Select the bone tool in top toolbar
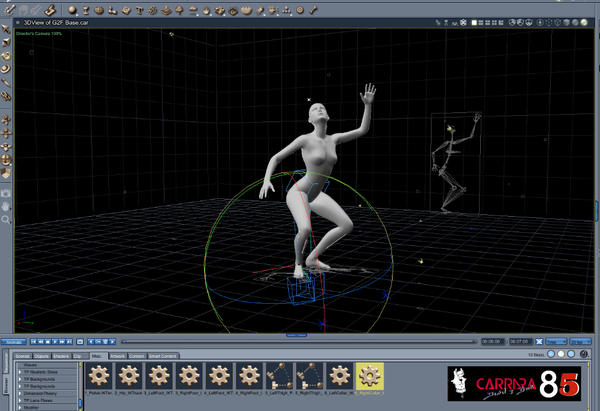The width and height of the screenshot is (600, 411). [x=313, y=10]
